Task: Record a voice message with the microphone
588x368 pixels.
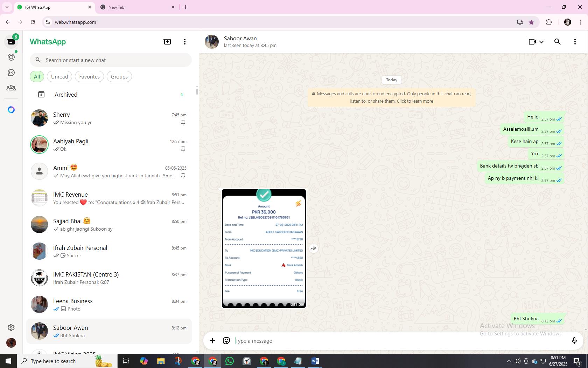Action: 574,341
